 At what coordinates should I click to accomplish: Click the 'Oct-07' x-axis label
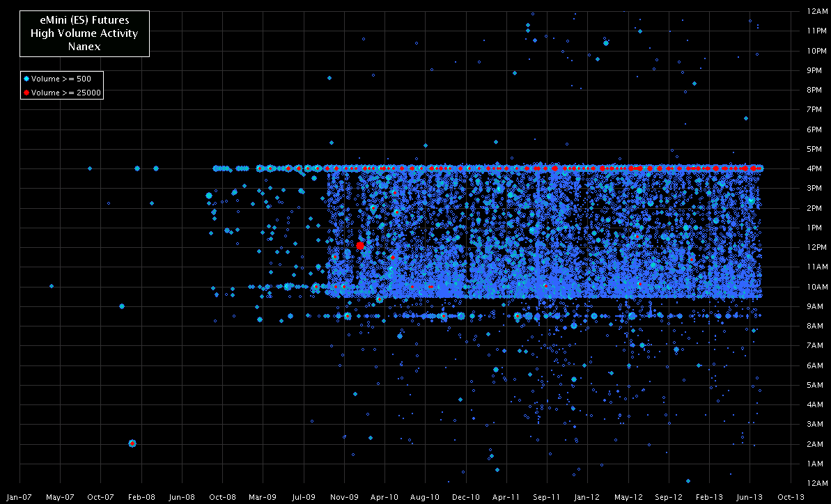(101, 498)
